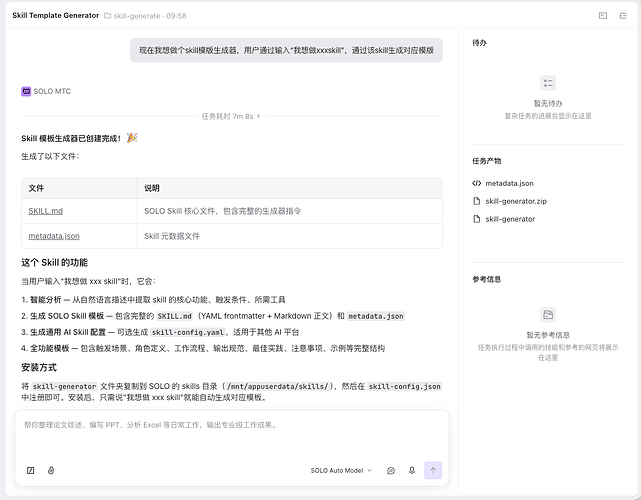Open skill-generator.zip artifact
The width and height of the screenshot is (641, 500).
[x=516, y=201]
